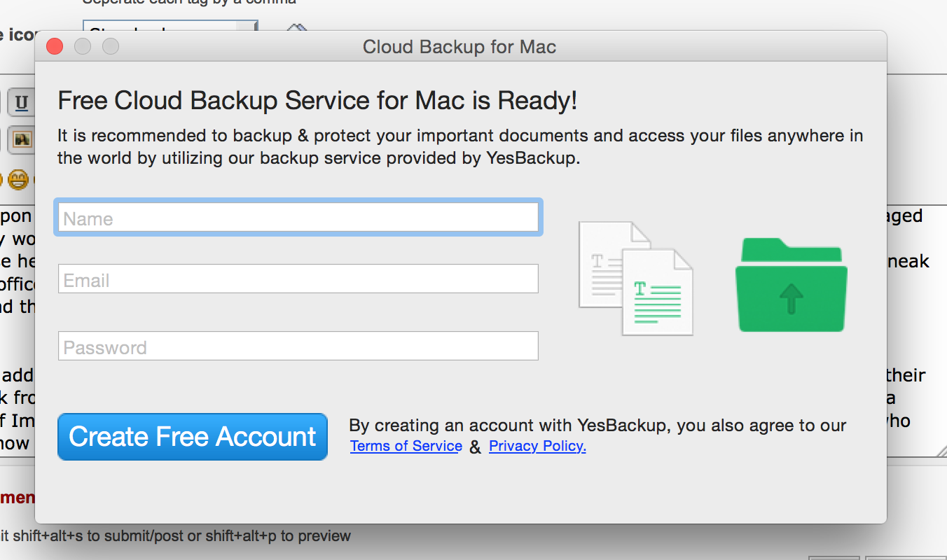Click the greyed-out minimize window button
The image size is (947, 560).
83,47
